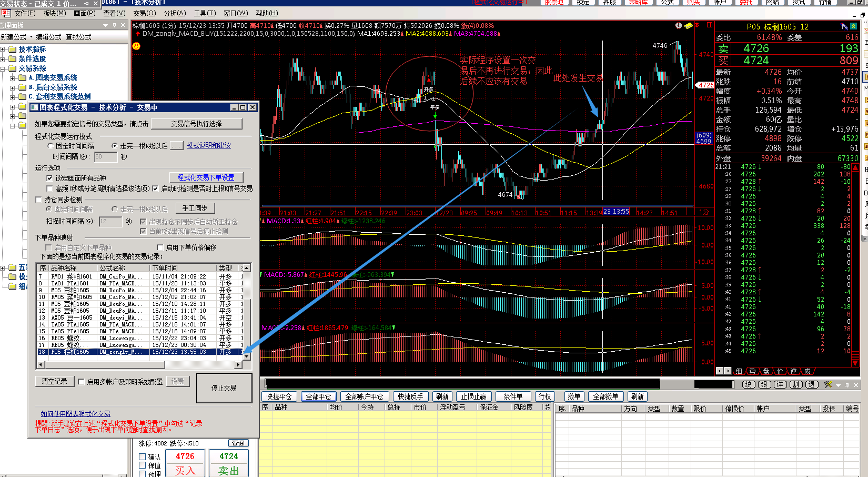Switch to the 势 tab under quote list
The width and height of the screenshot is (868, 477).
tap(752, 371)
